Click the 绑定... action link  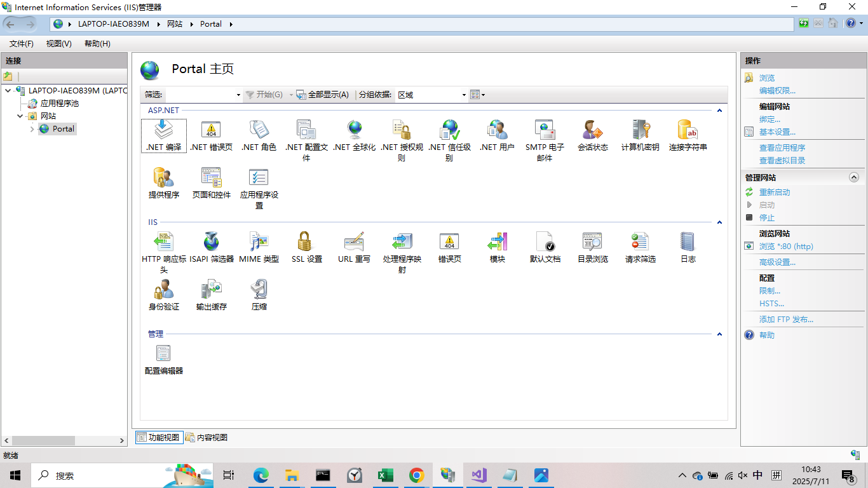click(770, 119)
